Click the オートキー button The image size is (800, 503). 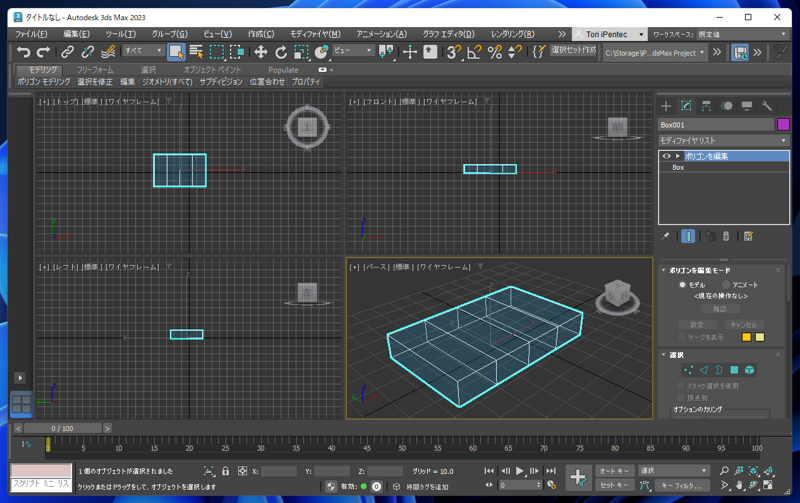pos(613,471)
